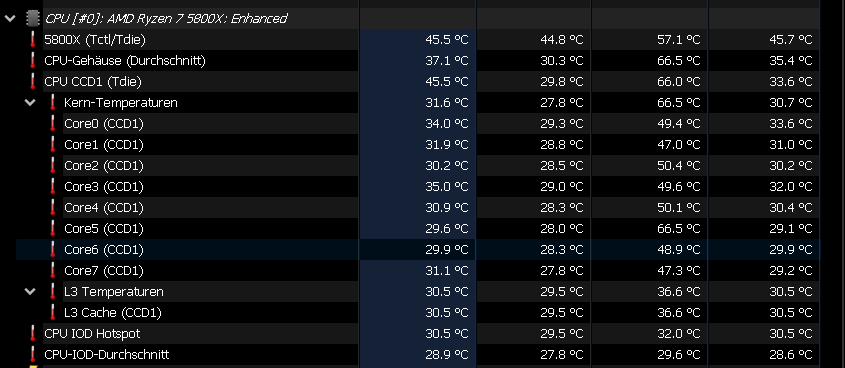Click thermometer icon of Core7 (CCD1)
This screenshot has width=845, height=368.
click(52, 270)
